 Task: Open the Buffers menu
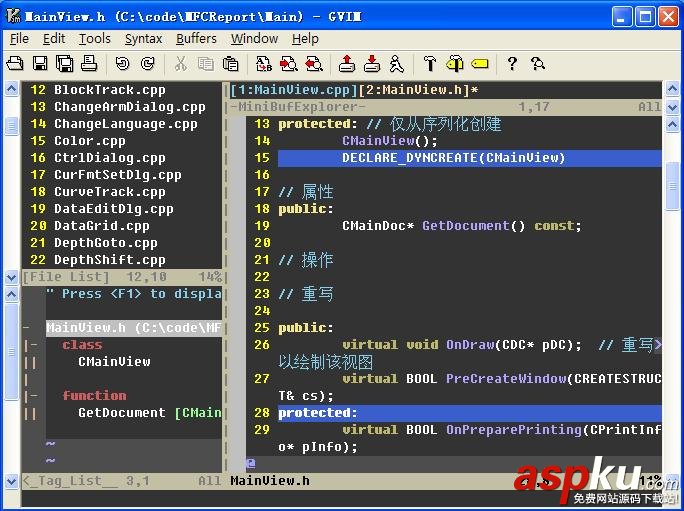point(196,39)
